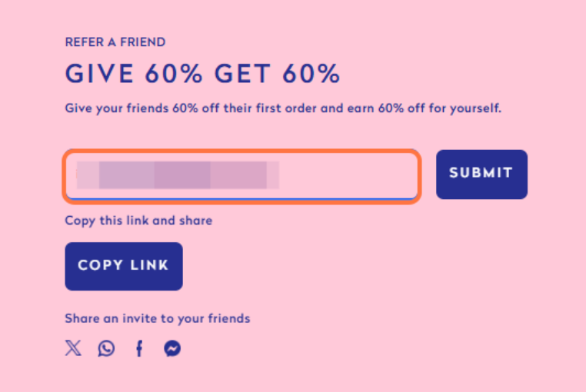Choose the Messenger lightning-bubble logo
The height and width of the screenshot is (392, 586).
(172, 348)
